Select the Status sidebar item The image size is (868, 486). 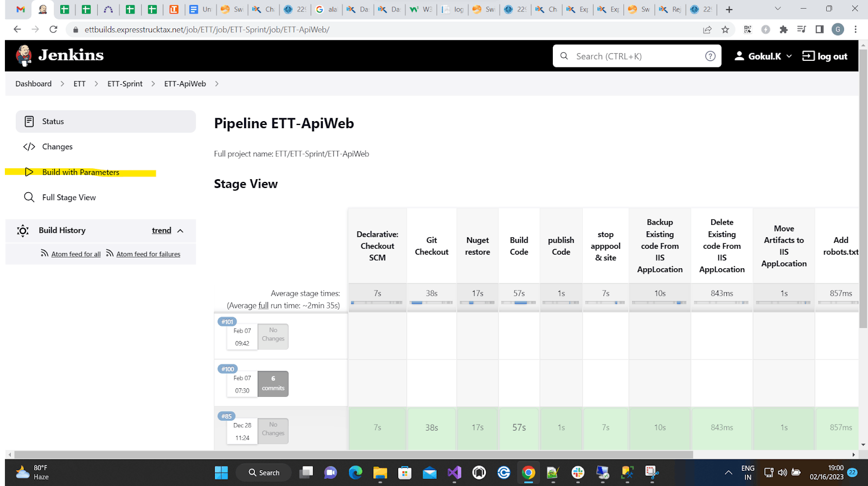(106, 122)
